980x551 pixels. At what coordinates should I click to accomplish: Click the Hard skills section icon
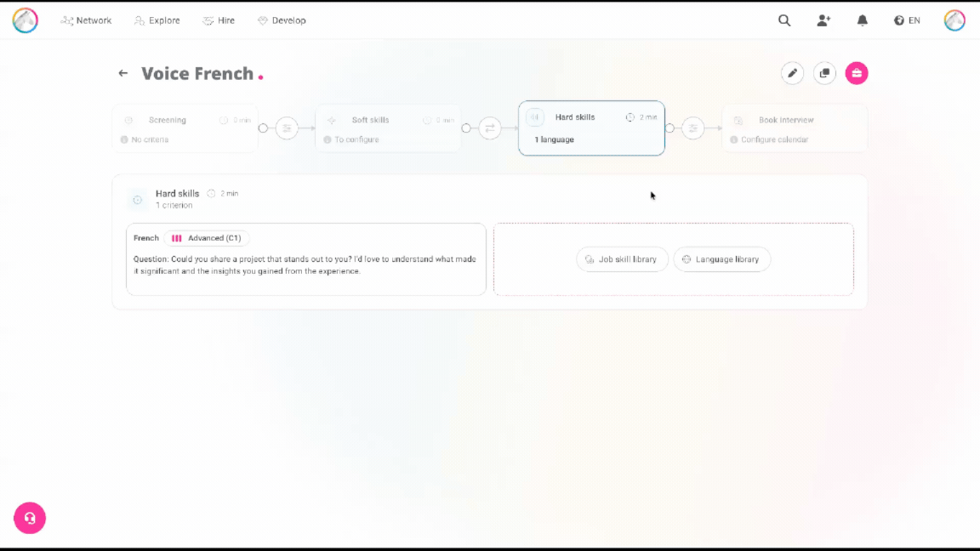138,200
